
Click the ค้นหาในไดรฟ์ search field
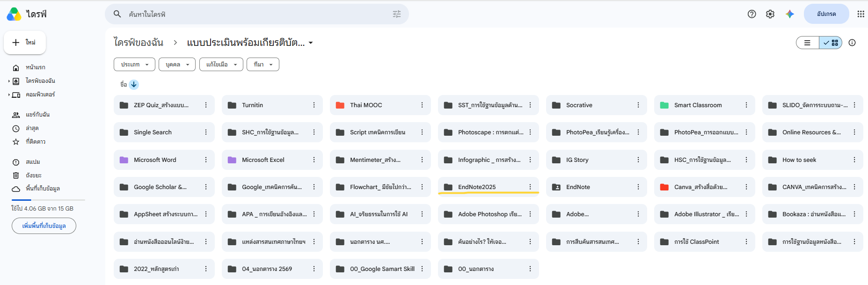[257, 14]
